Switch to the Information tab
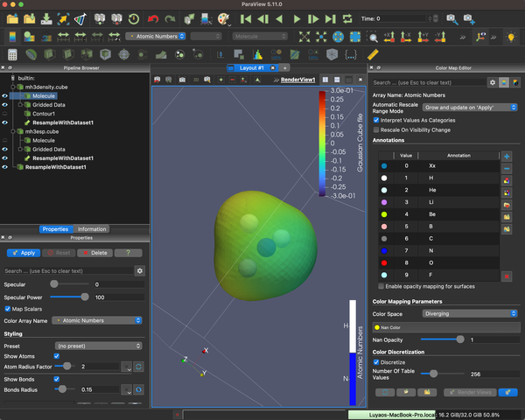The width and height of the screenshot is (525, 420). click(x=92, y=229)
